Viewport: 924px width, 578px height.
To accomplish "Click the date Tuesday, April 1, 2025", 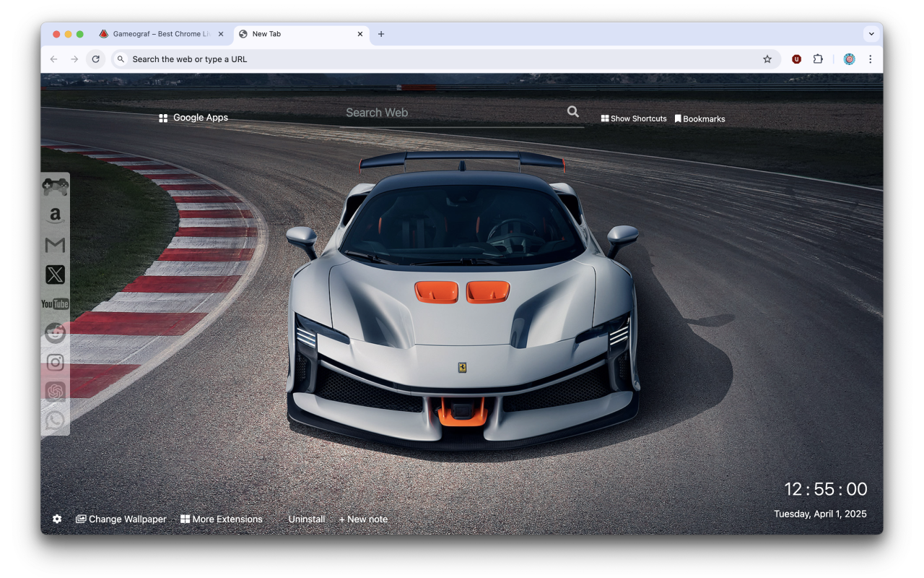I will click(x=820, y=514).
